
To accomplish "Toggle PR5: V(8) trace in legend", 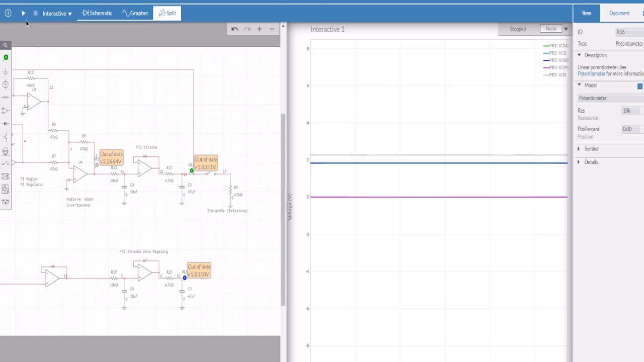I will [555, 75].
